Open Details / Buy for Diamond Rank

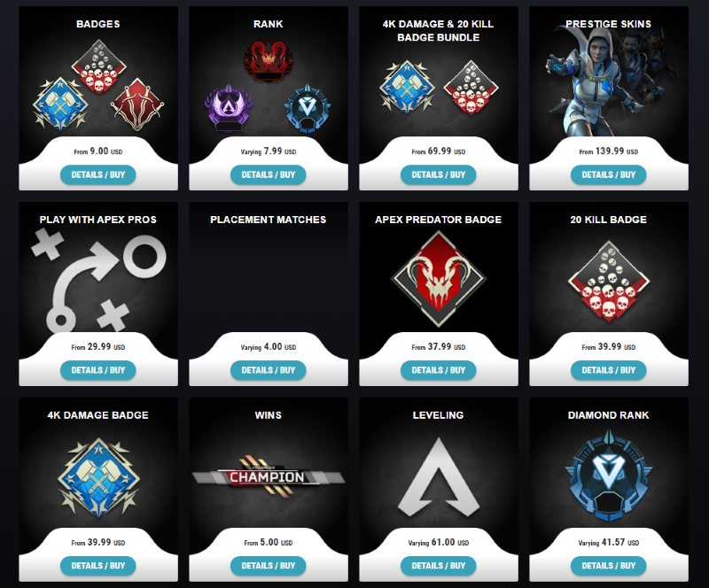point(608,566)
